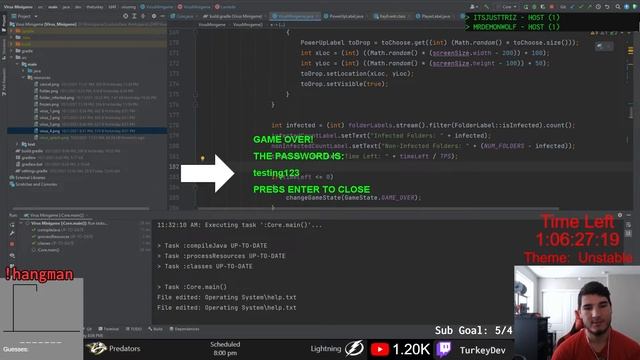Click the YouTube logo in stream overlay
The image size is (640, 360).
pos(380,349)
